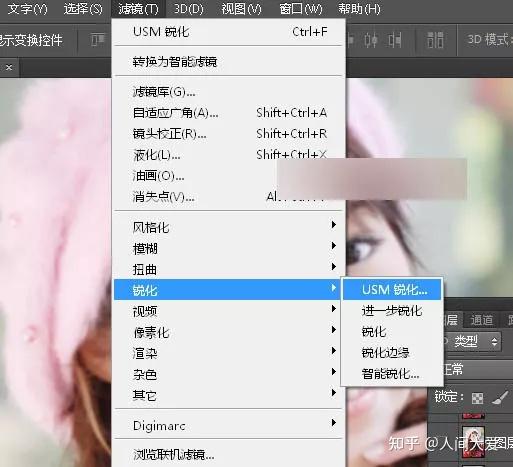
Task: Toggle lock image pixels brush icon
Action: pos(501,397)
